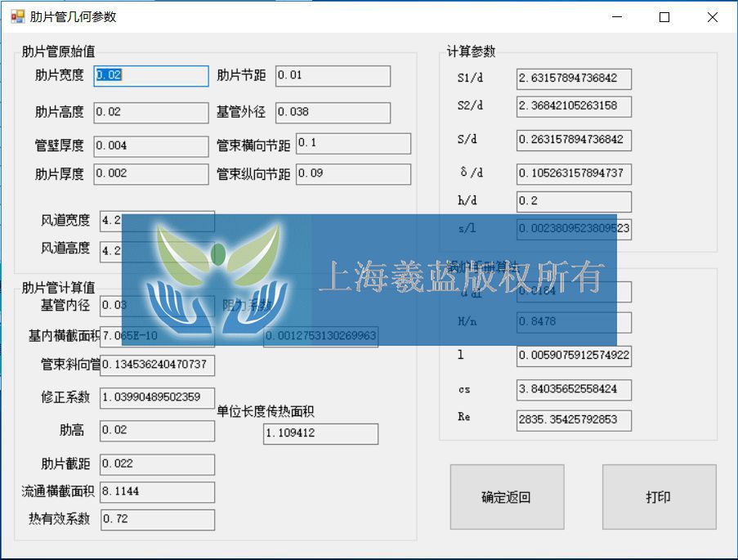Maximize the 肋片管几何参数 window
Image resolution: width=738 pixels, height=560 pixels.
[664, 17]
